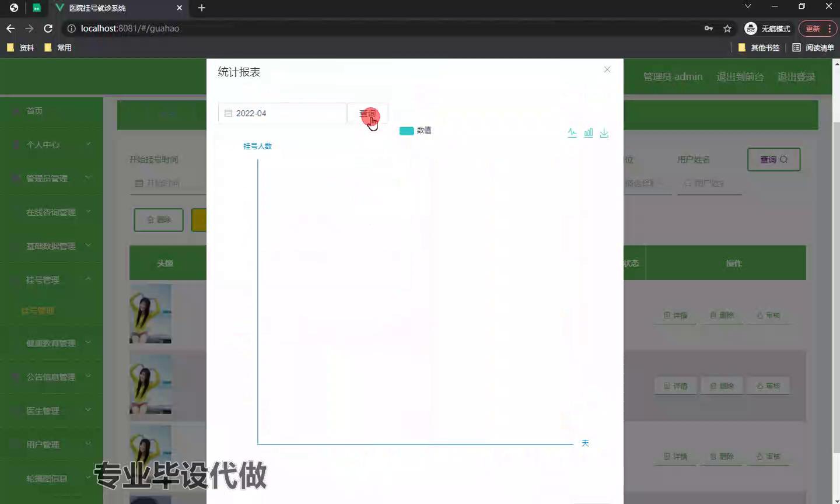Open Chrome tab search dropdown chevron
The width and height of the screenshot is (840, 504).
pos(747,6)
